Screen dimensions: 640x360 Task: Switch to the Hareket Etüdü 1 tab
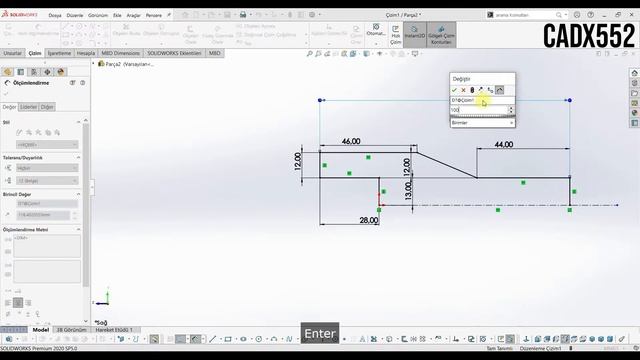114,330
